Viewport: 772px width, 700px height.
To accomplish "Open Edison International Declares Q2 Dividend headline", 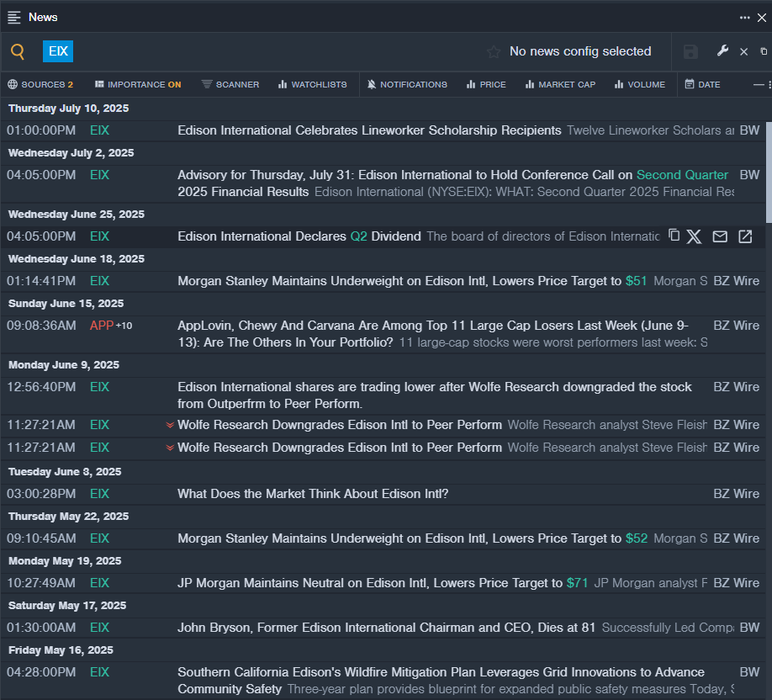I will tap(299, 236).
